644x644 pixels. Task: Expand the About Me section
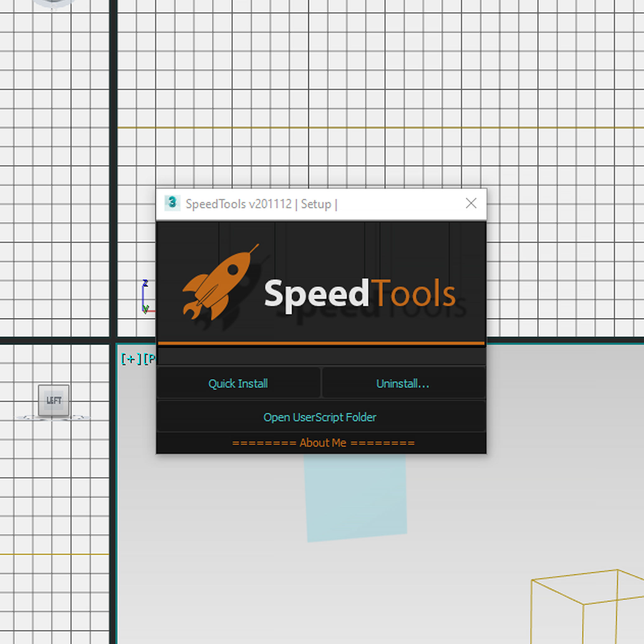click(x=323, y=443)
